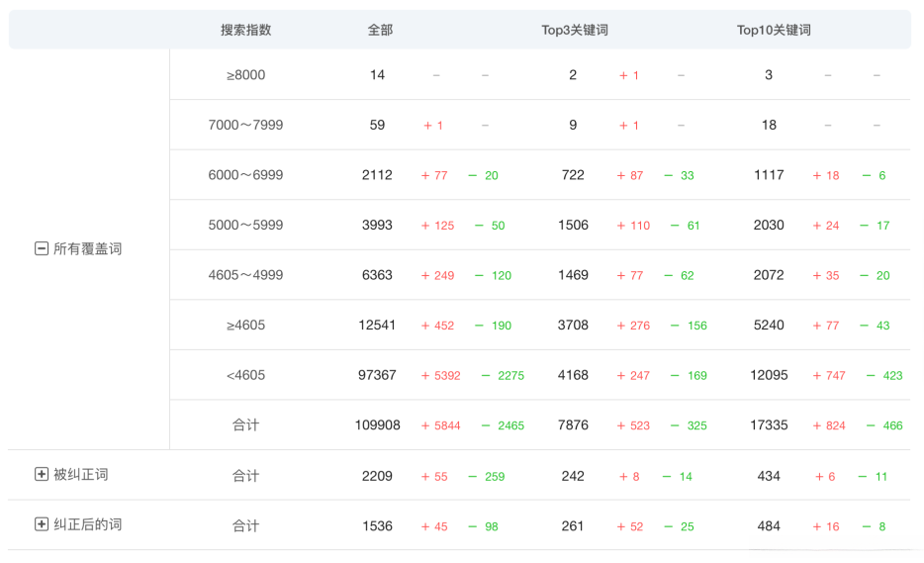This screenshot has height=563, width=924.
Task: Expand the 被纠正词 section
Action: pyautogui.click(x=42, y=475)
